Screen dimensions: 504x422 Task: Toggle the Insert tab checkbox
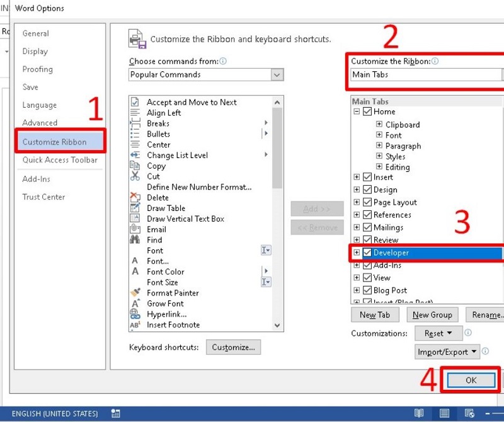tap(367, 177)
